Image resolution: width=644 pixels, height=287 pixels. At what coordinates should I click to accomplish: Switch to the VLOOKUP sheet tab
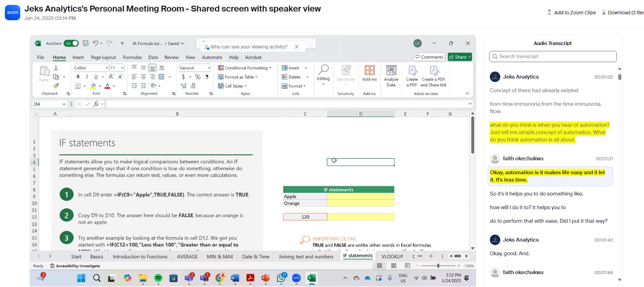(x=392, y=256)
